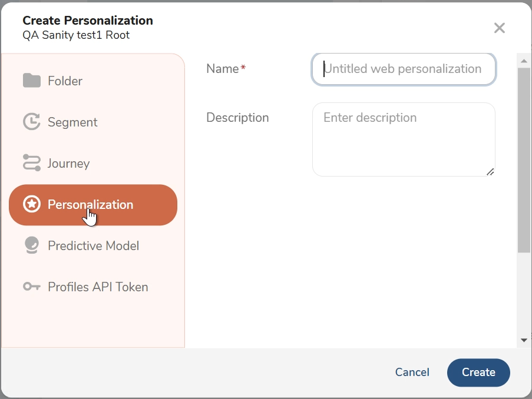This screenshot has width=532, height=399.
Task: Click the description box resize handle
Action: point(490,171)
